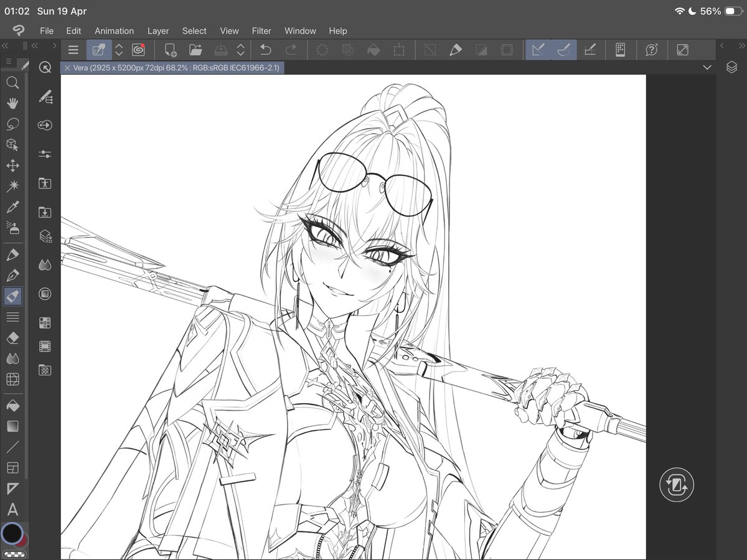747x560 pixels.
Task: Open the patterned material folder palette
Action: coord(45,370)
